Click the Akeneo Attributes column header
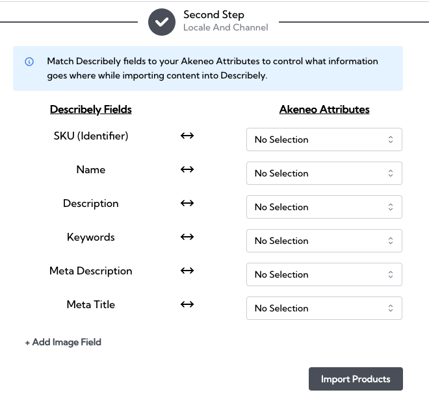Viewport: 429px width, 399px height. click(324, 109)
